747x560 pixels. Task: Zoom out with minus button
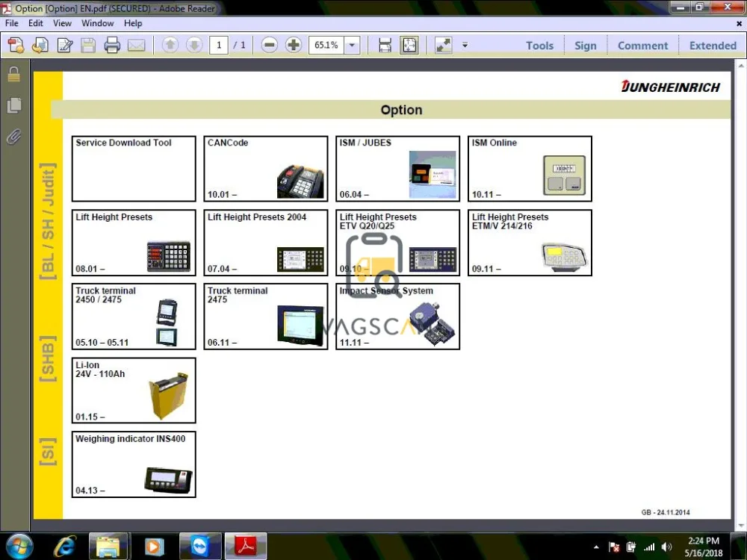pyautogui.click(x=269, y=46)
